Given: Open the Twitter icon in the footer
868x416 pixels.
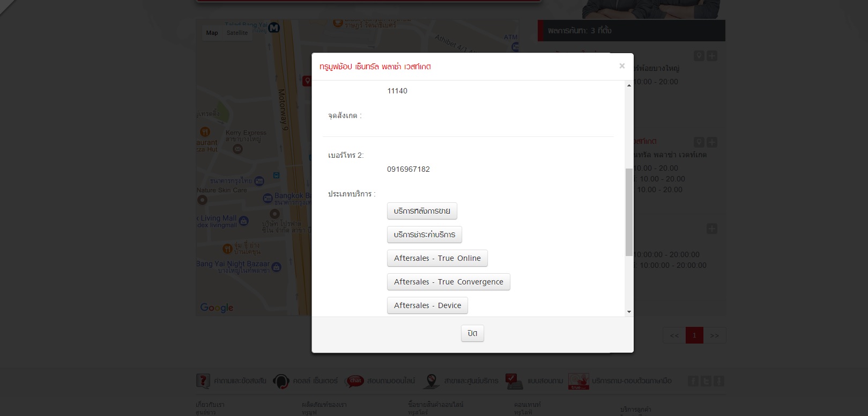Looking at the screenshot, I should tap(706, 381).
